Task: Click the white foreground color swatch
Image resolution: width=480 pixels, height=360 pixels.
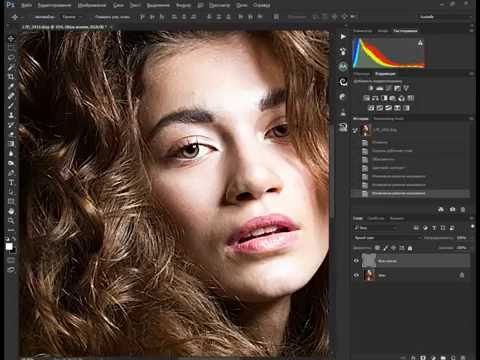Action: coord(9,246)
